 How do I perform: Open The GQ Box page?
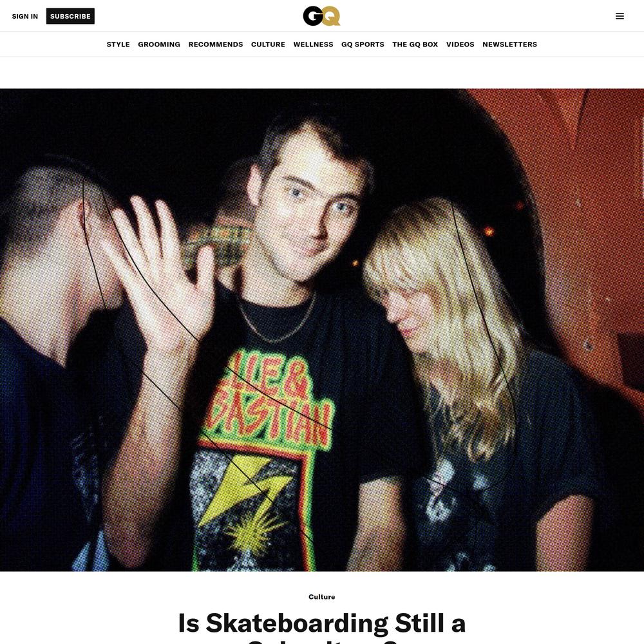click(415, 44)
